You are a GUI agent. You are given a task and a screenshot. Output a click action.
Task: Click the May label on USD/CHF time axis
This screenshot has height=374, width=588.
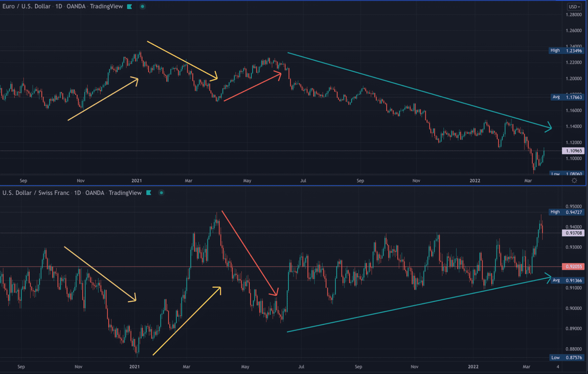tap(245, 367)
